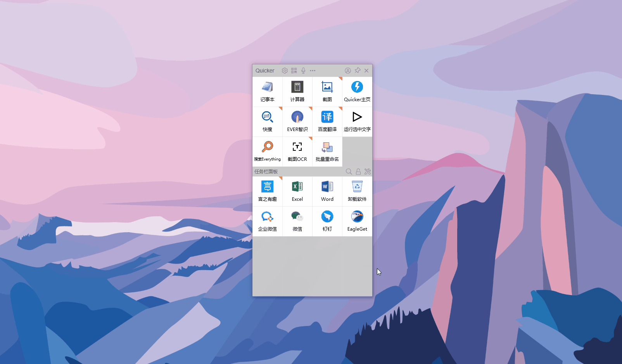622x364 pixels.
Task: Open the 钉钉 DingTalk app
Action: click(327, 221)
